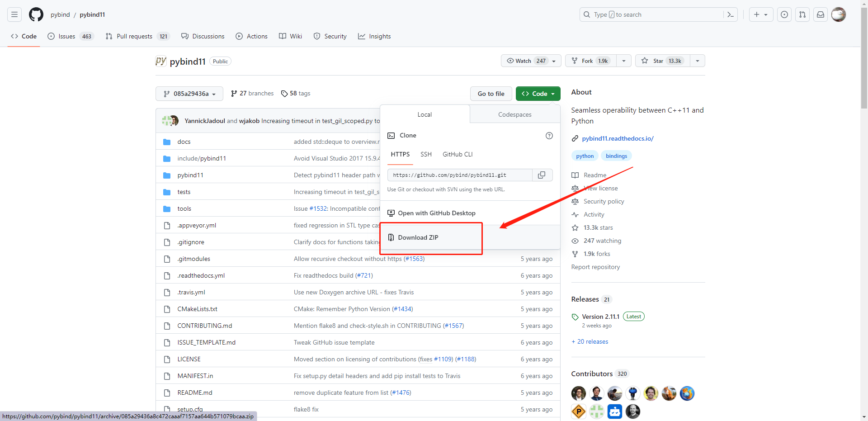Image resolution: width=868 pixels, height=421 pixels.
Task: Switch to the Codespaces tab
Action: (x=515, y=114)
